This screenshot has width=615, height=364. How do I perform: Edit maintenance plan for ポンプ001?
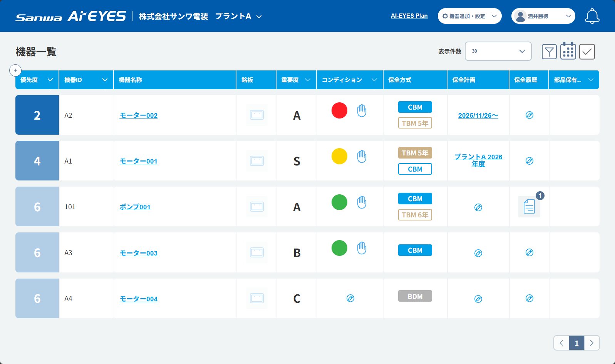coord(478,207)
